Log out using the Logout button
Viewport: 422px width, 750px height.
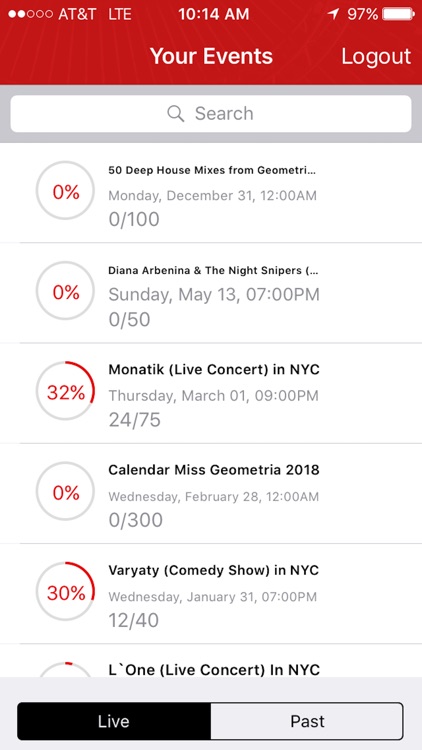point(376,56)
